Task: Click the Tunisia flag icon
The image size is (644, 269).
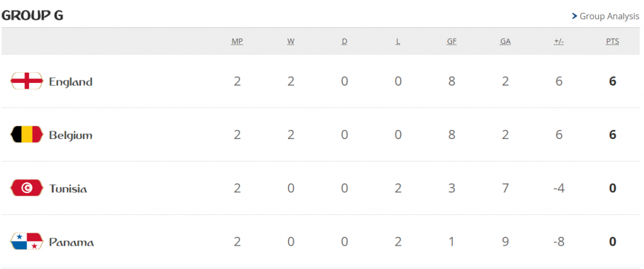Action: pyautogui.click(x=26, y=189)
